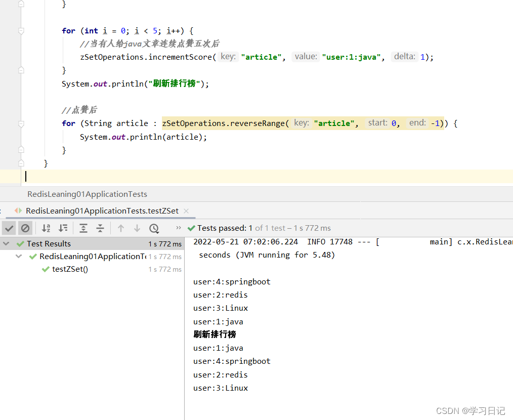
Task: Sort test results alphabetically
Action: point(46,228)
